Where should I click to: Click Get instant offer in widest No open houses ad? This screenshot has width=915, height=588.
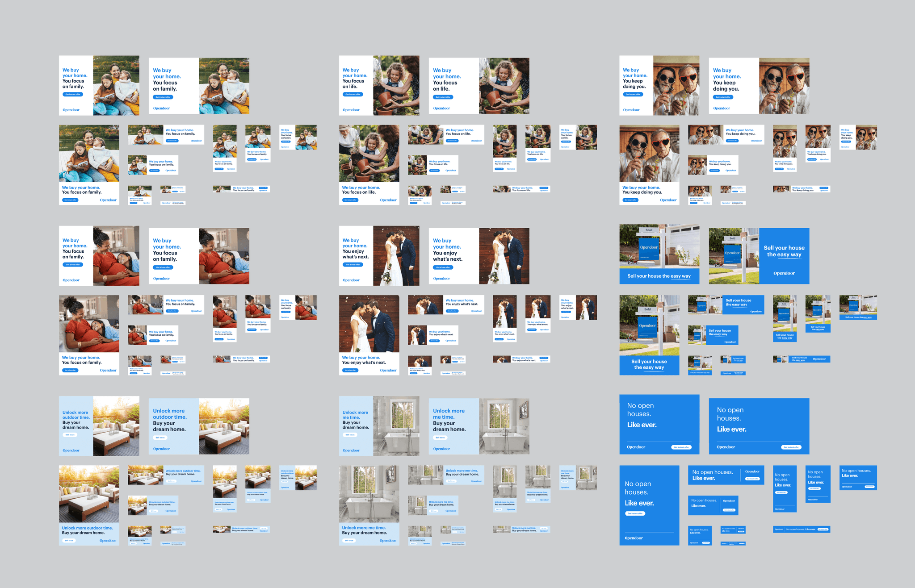791,447
